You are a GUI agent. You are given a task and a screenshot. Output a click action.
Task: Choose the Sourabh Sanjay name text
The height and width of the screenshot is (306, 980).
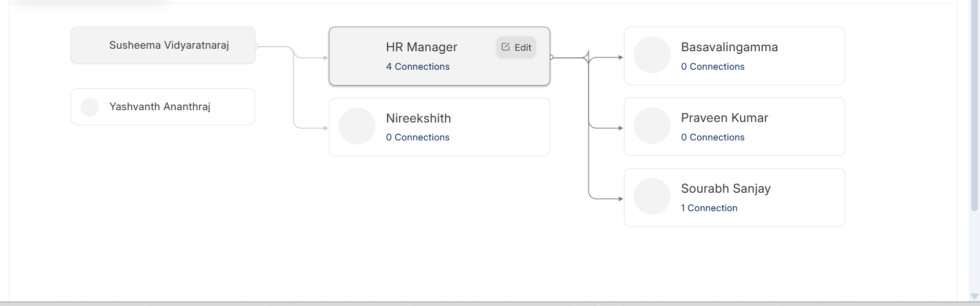(725, 189)
